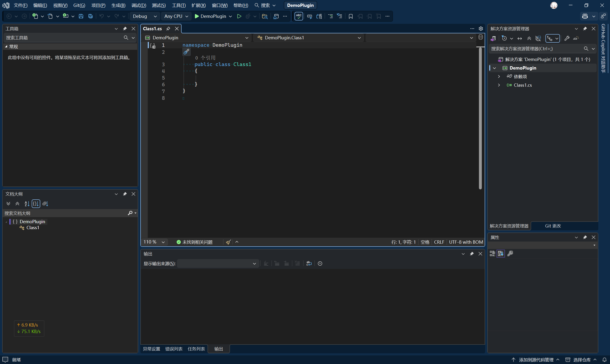This screenshot has width=610, height=364.
Task: Open the 生成(B) menu
Action: (x=118, y=5)
